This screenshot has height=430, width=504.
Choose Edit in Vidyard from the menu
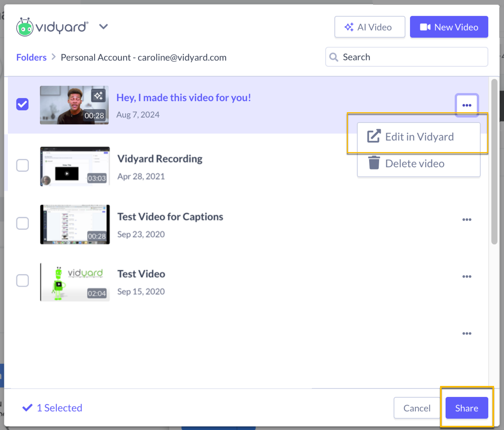(x=419, y=137)
